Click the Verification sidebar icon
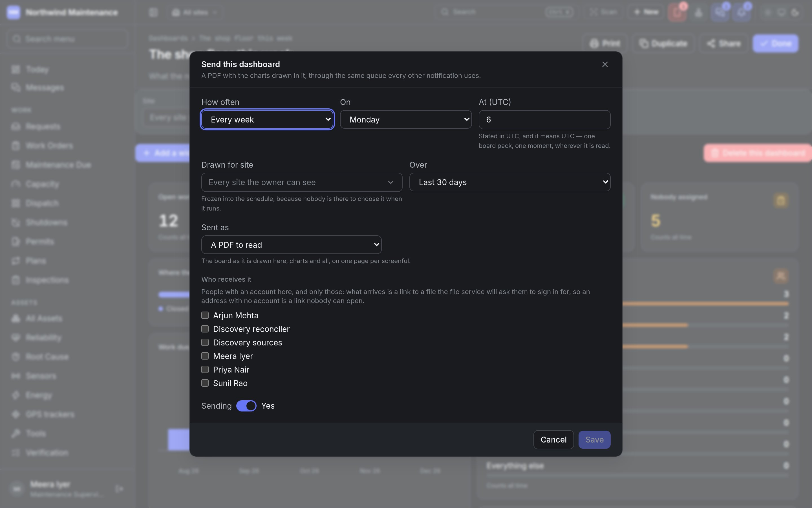Image resolution: width=812 pixels, height=508 pixels. pyautogui.click(x=16, y=453)
